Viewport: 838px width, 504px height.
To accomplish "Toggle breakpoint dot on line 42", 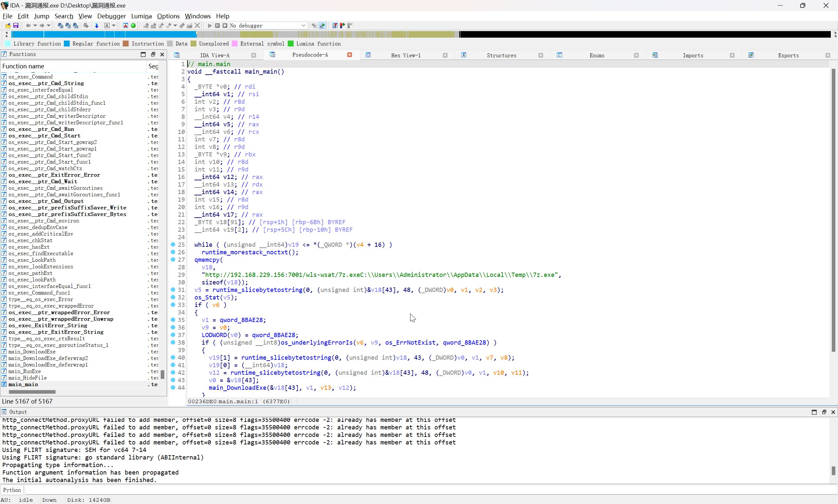I will click(173, 372).
